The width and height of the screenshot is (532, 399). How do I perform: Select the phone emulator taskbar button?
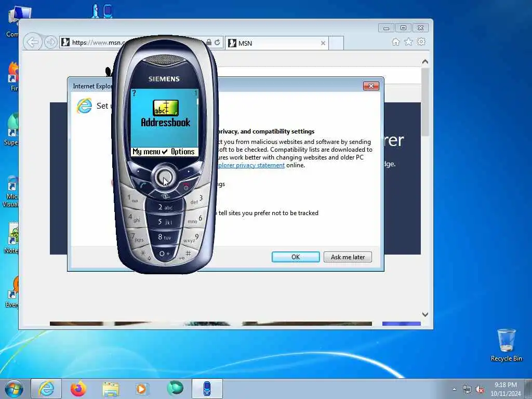click(x=207, y=389)
